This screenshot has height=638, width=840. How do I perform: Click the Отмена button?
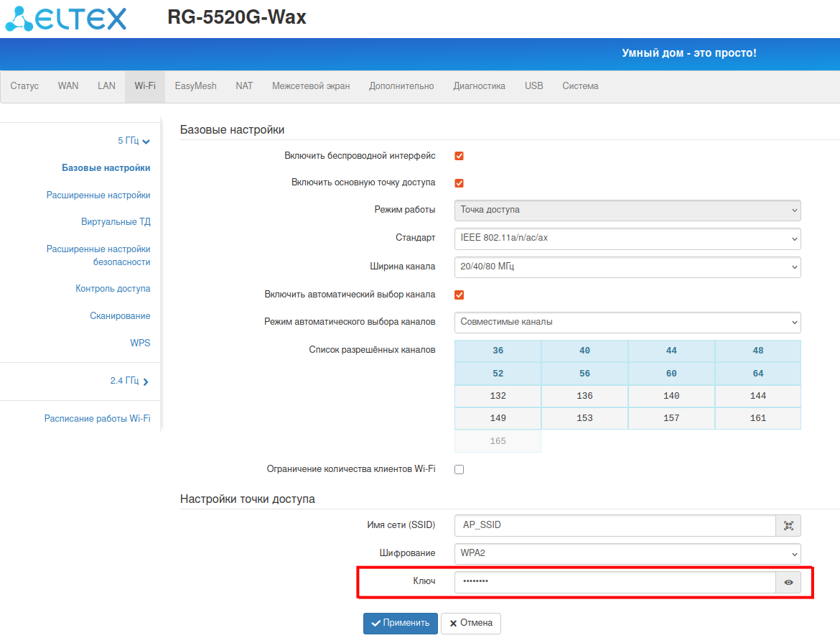click(470, 623)
